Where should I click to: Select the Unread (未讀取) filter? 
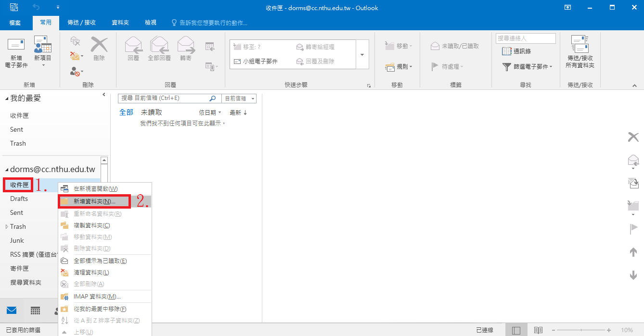[x=151, y=112]
